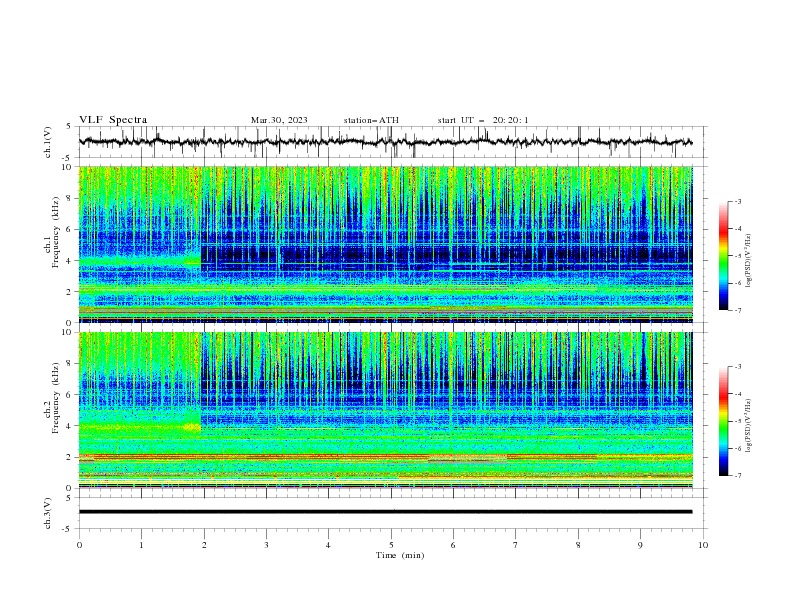The height and width of the screenshot is (612, 792).
Task: Click time axis tick label '9'
Action: click(x=640, y=545)
